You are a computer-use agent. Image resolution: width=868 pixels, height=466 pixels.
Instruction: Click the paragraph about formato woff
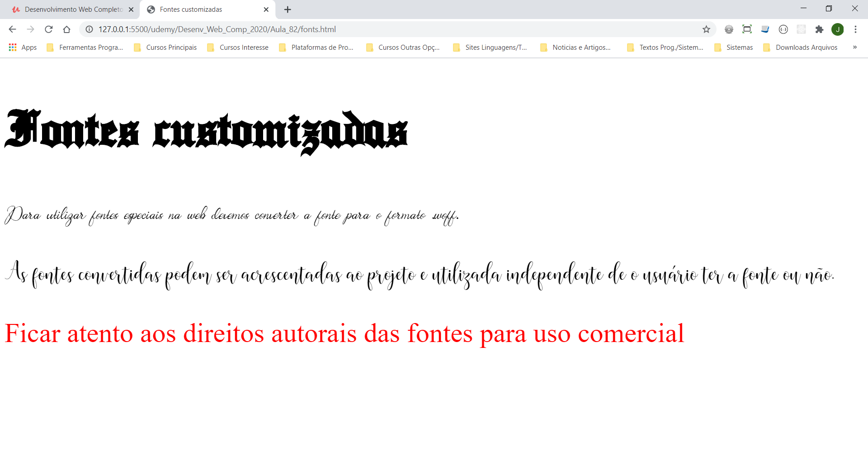[x=231, y=215]
